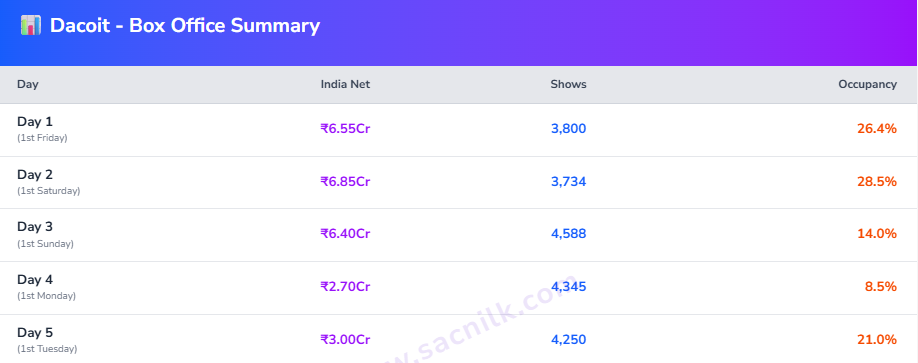The width and height of the screenshot is (918, 363).
Task: Click the Day 2 row label
Action: pyautogui.click(x=35, y=174)
